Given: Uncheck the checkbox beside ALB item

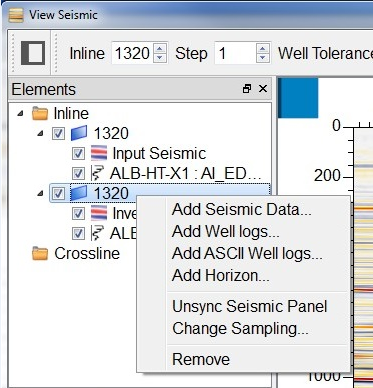Looking at the screenshot, I should pos(78,234).
